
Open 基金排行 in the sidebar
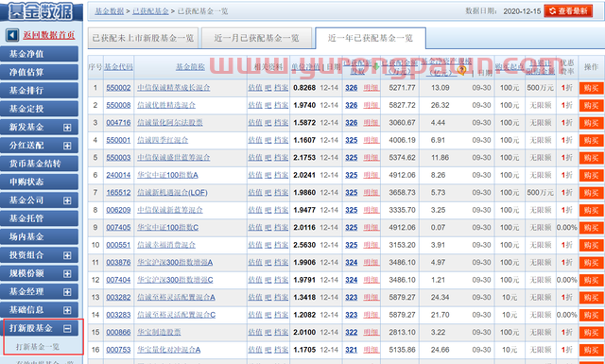click(39, 91)
